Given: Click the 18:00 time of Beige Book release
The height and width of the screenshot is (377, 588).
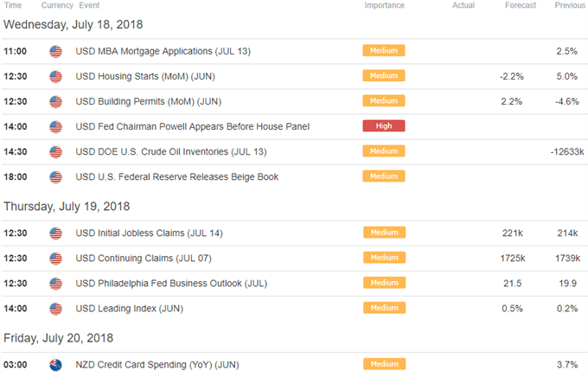Looking at the screenshot, I should 16,177.
